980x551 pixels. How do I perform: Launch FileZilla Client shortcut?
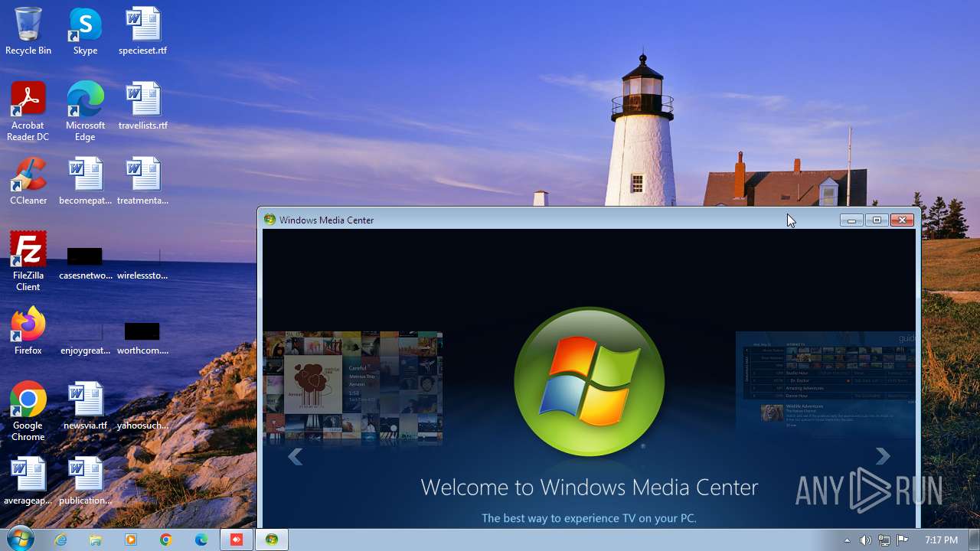click(28, 261)
